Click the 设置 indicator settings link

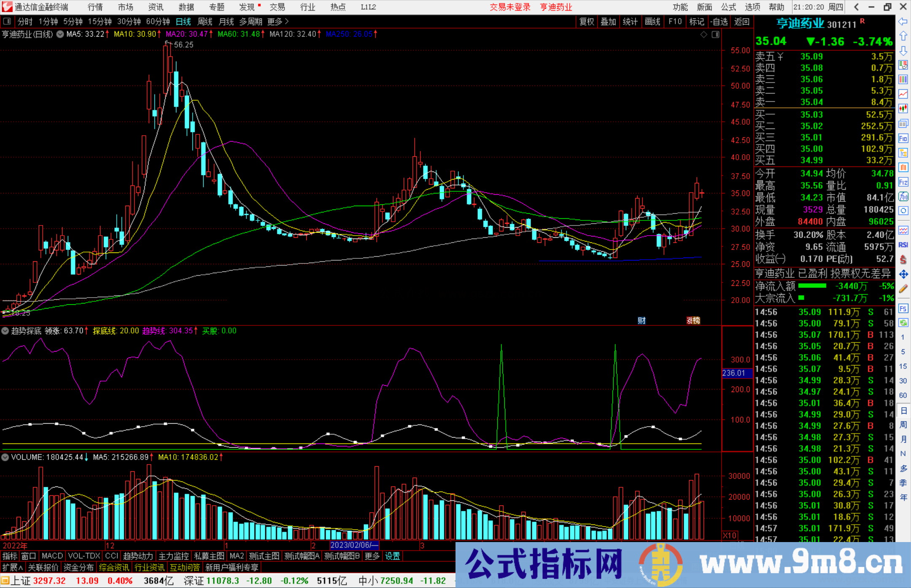click(392, 556)
